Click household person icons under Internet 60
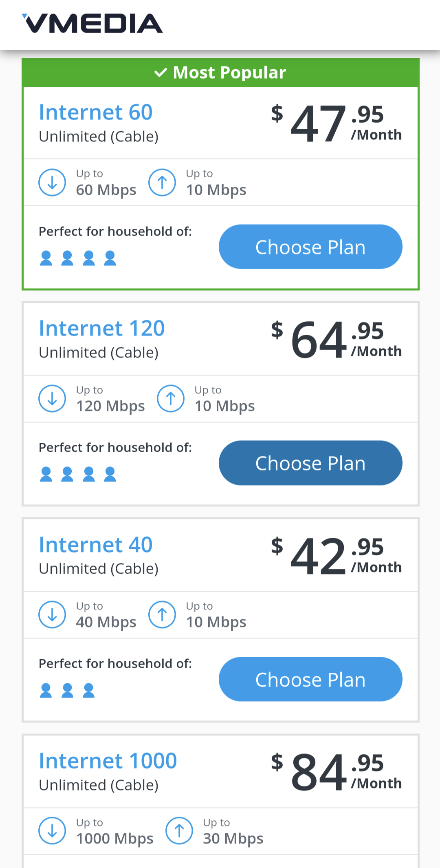Image resolution: width=440 pixels, height=868 pixels. click(78, 258)
